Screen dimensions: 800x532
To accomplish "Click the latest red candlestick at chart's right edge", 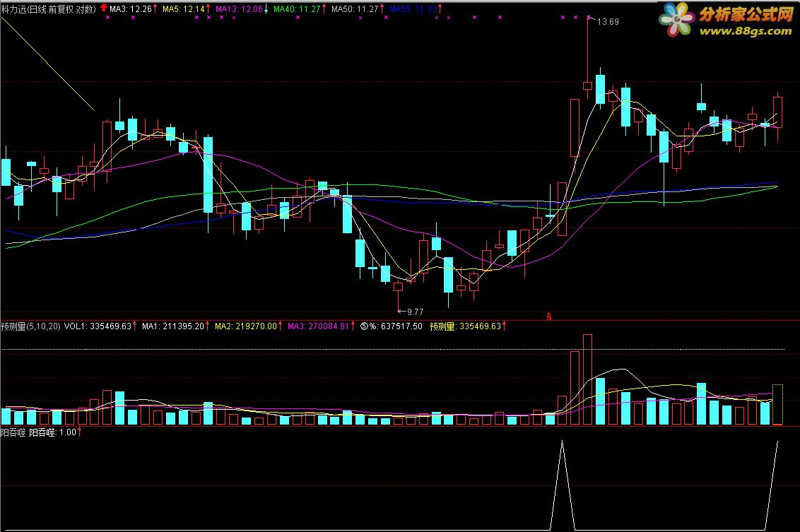I will tap(777, 112).
